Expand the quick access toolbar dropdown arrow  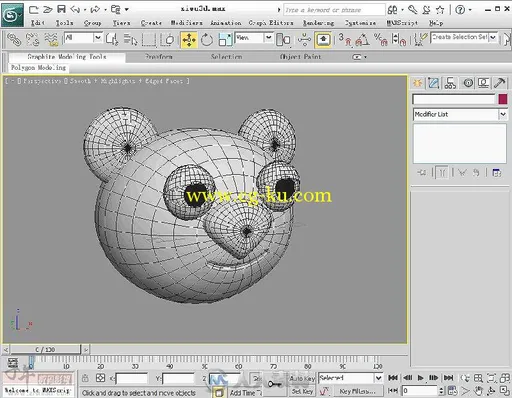coord(127,10)
